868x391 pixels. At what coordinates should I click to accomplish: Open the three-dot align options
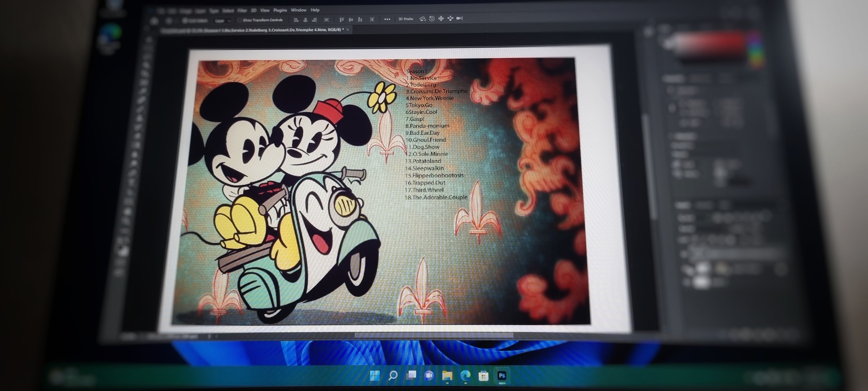(x=387, y=19)
